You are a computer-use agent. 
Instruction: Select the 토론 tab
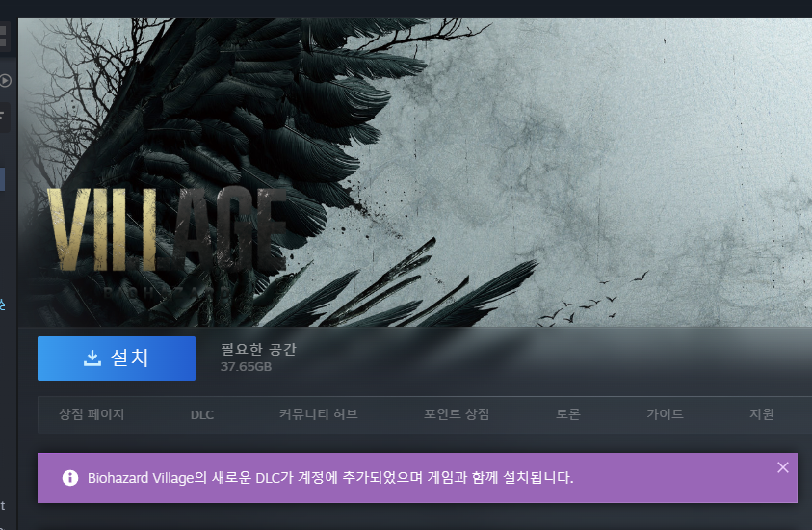[568, 414]
